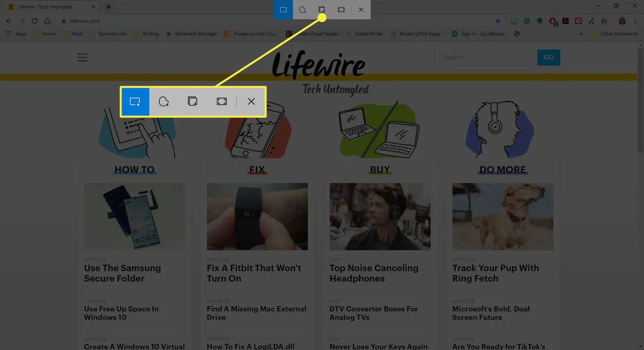Open the Writing bookmarks folder
Image resolution: width=644 pixels, height=350 pixels.
[146, 34]
